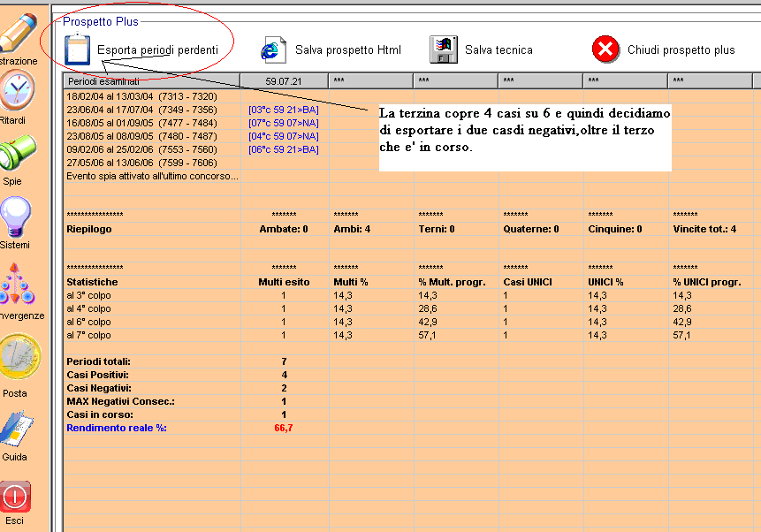Screen dimensions: 761x532
Task: Select the period row 23/06/04 al 17/07/04
Action: click(x=141, y=110)
